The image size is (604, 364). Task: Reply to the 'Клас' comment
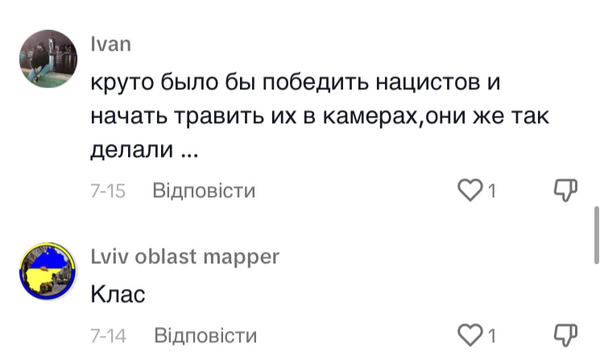tap(205, 335)
